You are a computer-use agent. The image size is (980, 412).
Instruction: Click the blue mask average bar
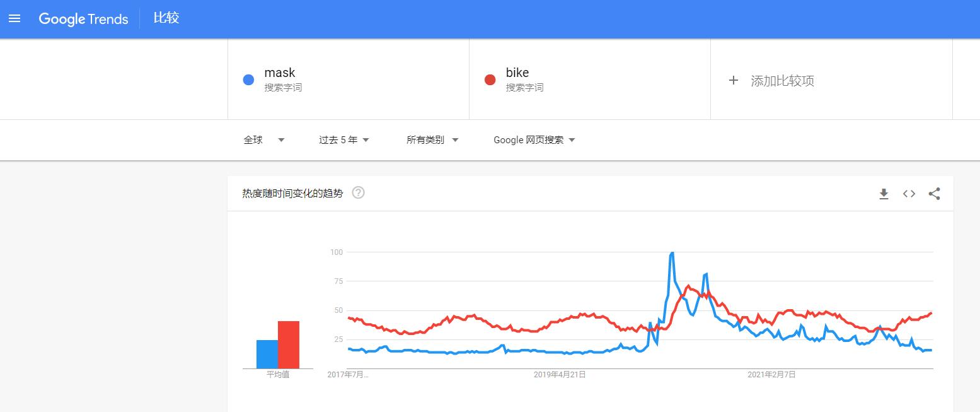click(267, 354)
